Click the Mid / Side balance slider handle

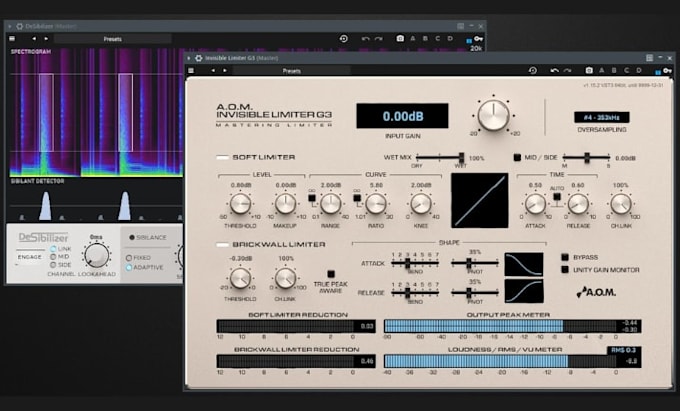(587, 157)
